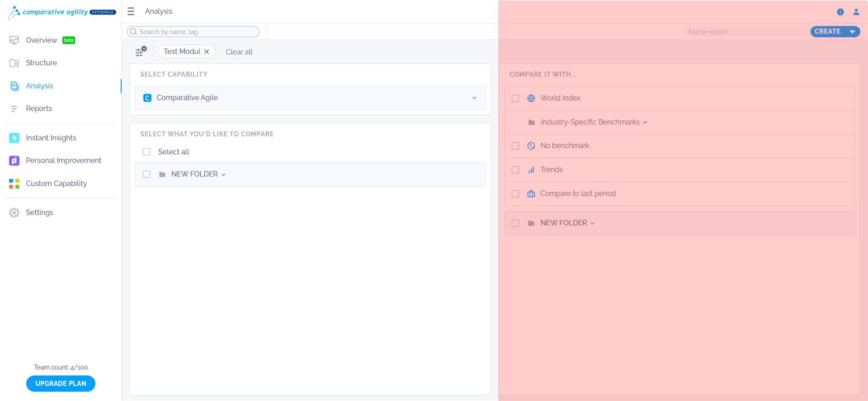Click the Custom Capability colored squares icon
The image size is (868, 401).
[14, 184]
